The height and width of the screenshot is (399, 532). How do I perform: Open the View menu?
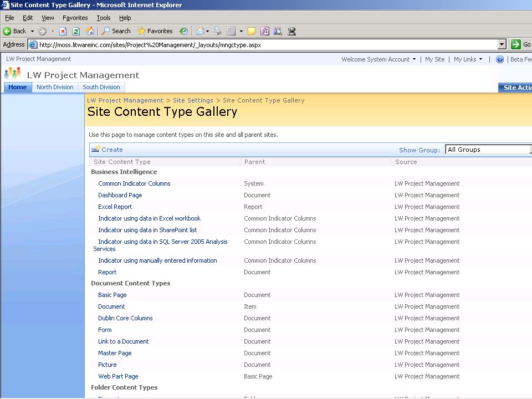[x=48, y=18]
